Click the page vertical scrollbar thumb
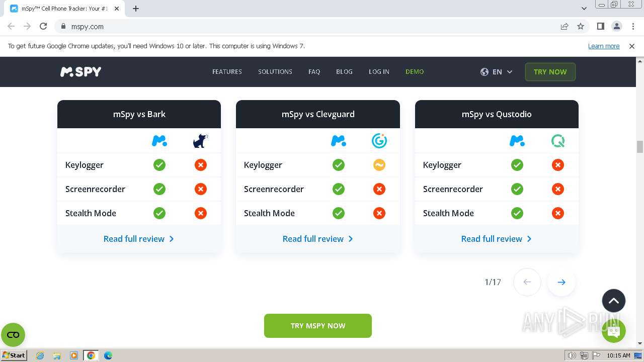The width and height of the screenshot is (644, 362). tap(640, 146)
